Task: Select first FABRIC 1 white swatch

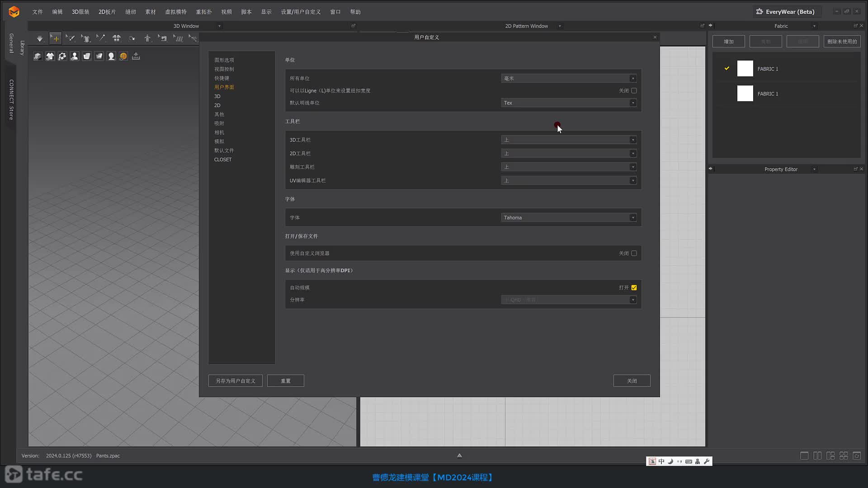Action: pos(745,69)
